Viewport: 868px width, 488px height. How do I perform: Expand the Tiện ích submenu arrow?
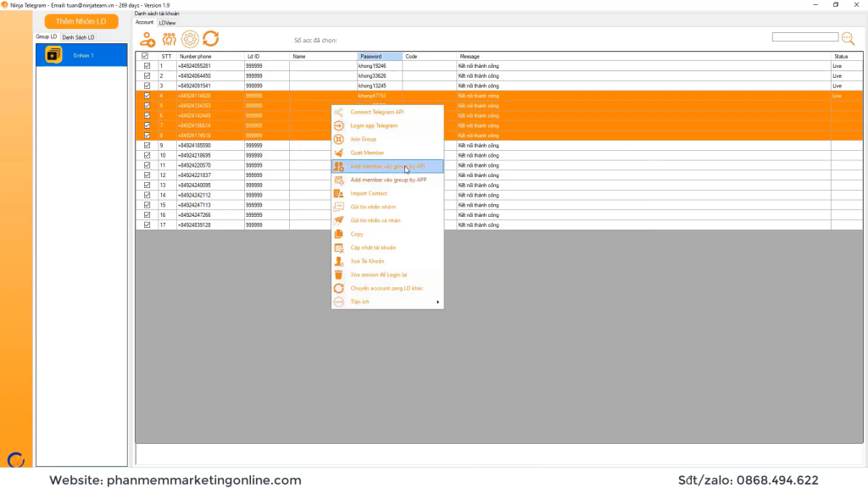point(438,302)
